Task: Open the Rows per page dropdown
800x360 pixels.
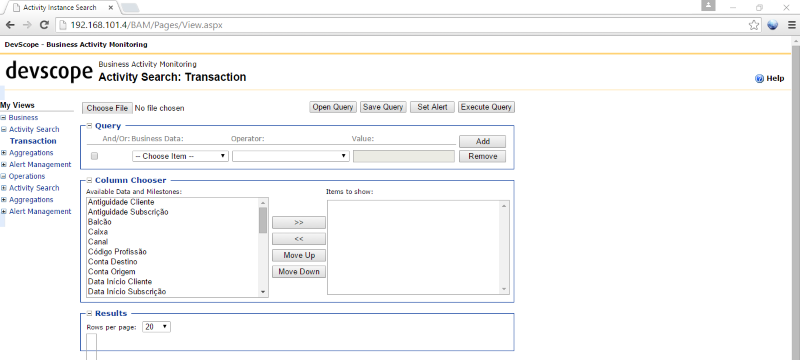Action: [x=156, y=327]
